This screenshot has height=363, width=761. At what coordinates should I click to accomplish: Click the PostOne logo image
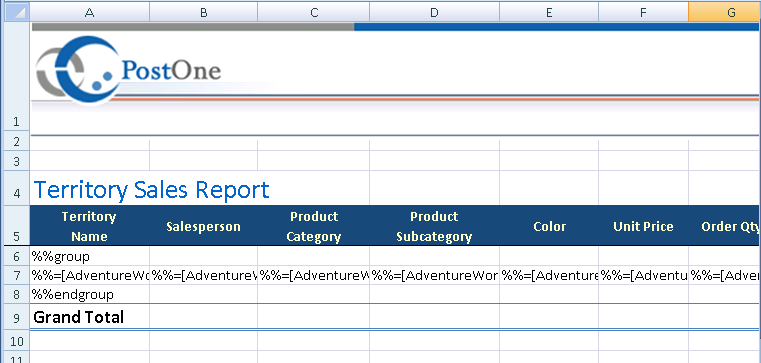[x=129, y=70]
